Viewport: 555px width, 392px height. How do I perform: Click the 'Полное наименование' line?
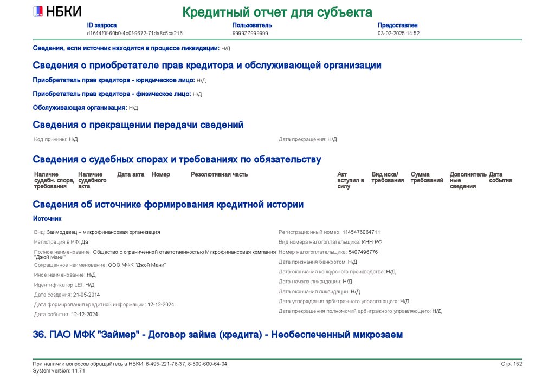pos(154,254)
